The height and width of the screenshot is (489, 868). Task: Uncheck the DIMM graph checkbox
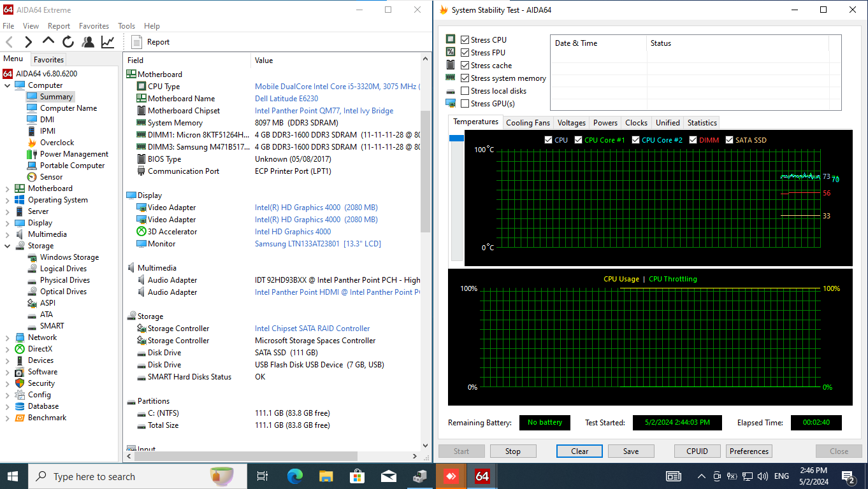click(x=693, y=140)
